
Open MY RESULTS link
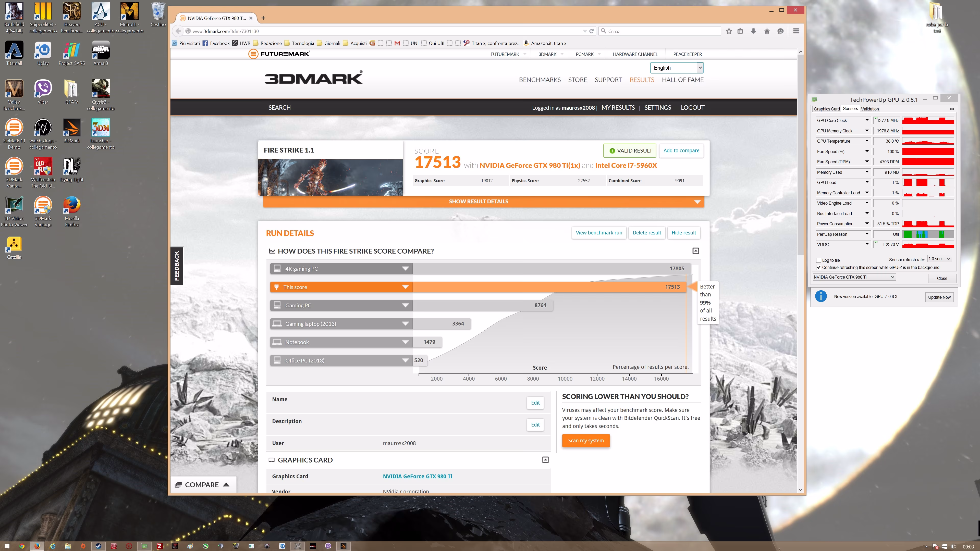pos(618,108)
